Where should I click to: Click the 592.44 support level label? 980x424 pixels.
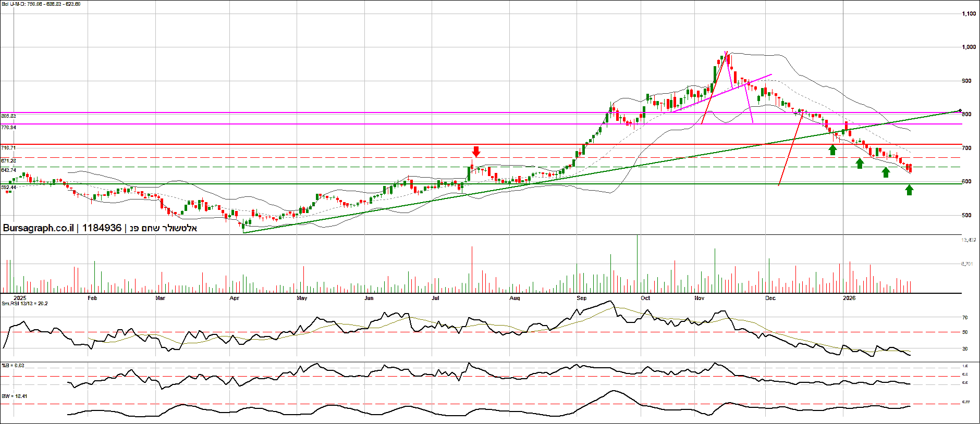(9, 187)
